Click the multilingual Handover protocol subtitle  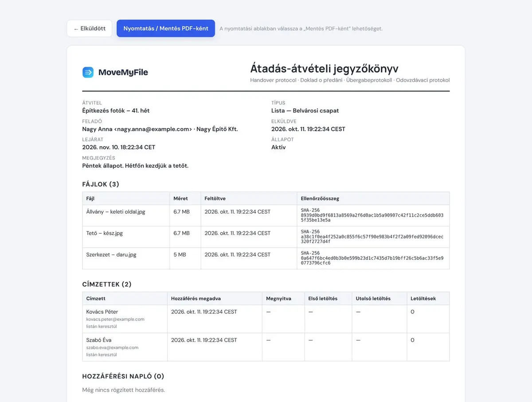350,80
